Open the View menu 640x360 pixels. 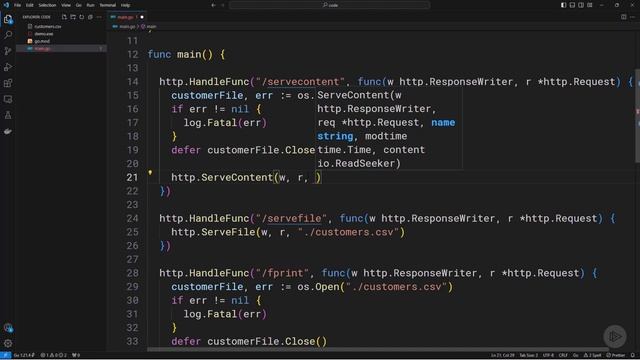pyautogui.click(x=66, y=5)
